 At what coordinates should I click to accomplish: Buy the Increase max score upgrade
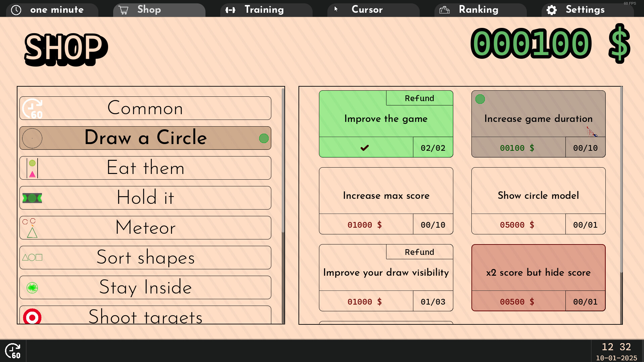click(x=386, y=196)
